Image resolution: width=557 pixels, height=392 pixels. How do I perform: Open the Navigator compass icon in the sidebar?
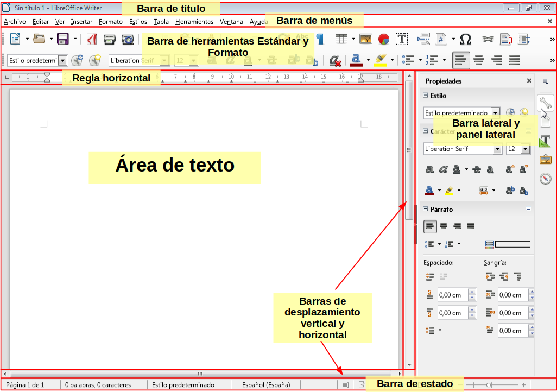(x=545, y=179)
